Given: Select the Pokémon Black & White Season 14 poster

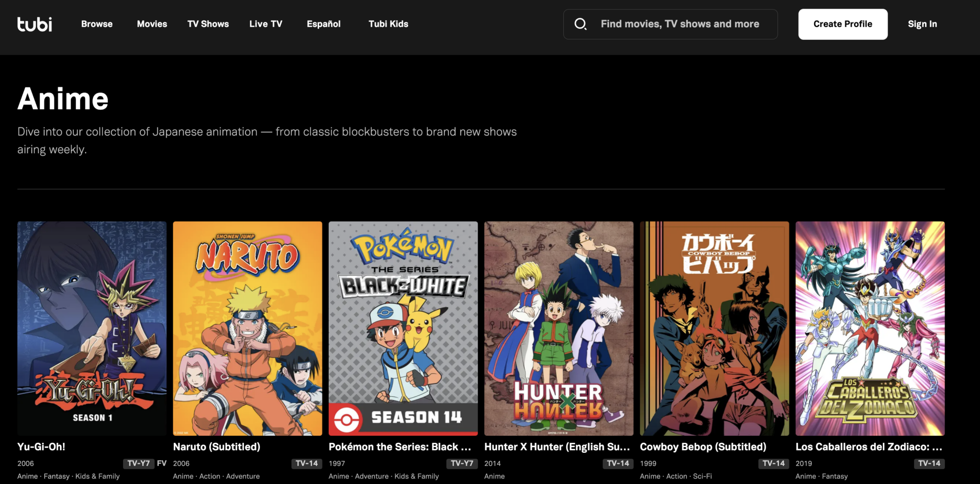Looking at the screenshot, I should pyautogui.click(x=403, y=328).
